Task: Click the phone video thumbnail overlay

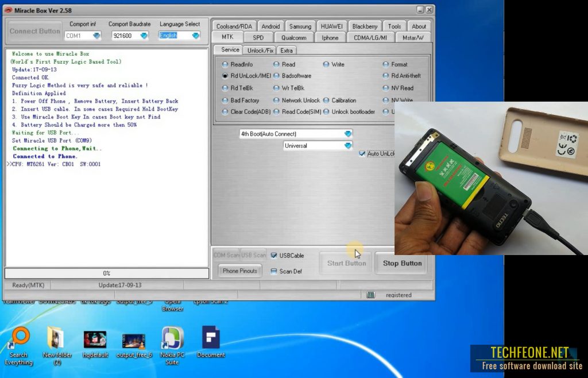Action: [x=492, y=179]
